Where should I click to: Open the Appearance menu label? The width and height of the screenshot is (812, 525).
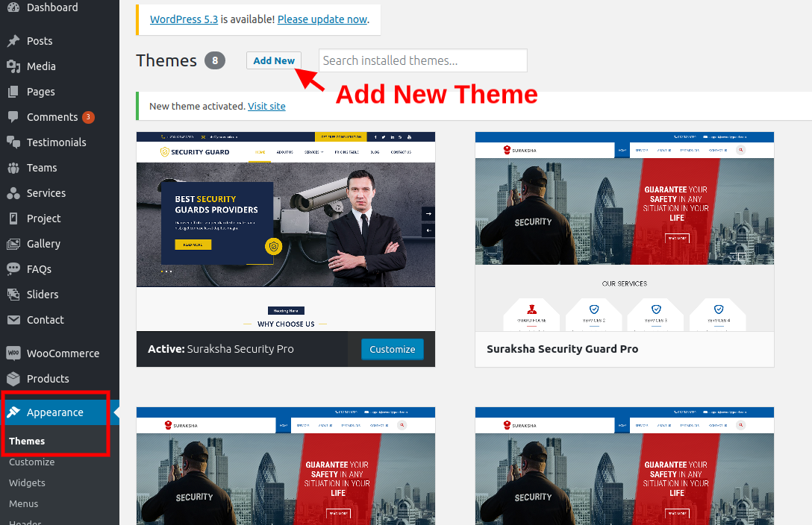coord(55,412)
